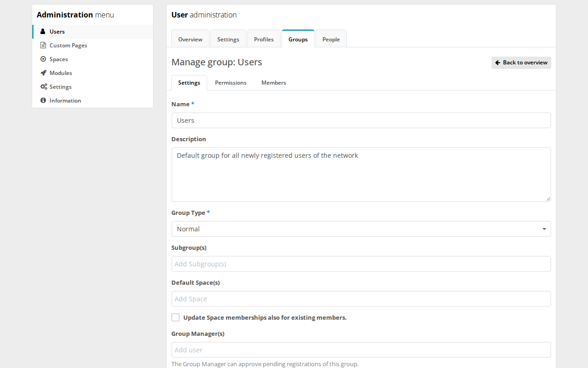Image resolution: width=588 pixels, height=368 pixels.
Task: Click the Users person icon in sidebar
Action: coord(43,32)
